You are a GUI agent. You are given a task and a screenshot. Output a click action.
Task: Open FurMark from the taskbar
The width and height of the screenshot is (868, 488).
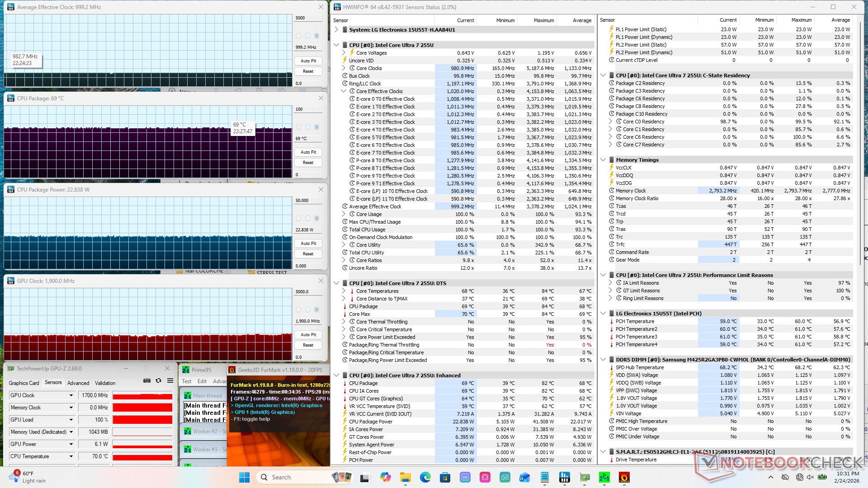624,477
